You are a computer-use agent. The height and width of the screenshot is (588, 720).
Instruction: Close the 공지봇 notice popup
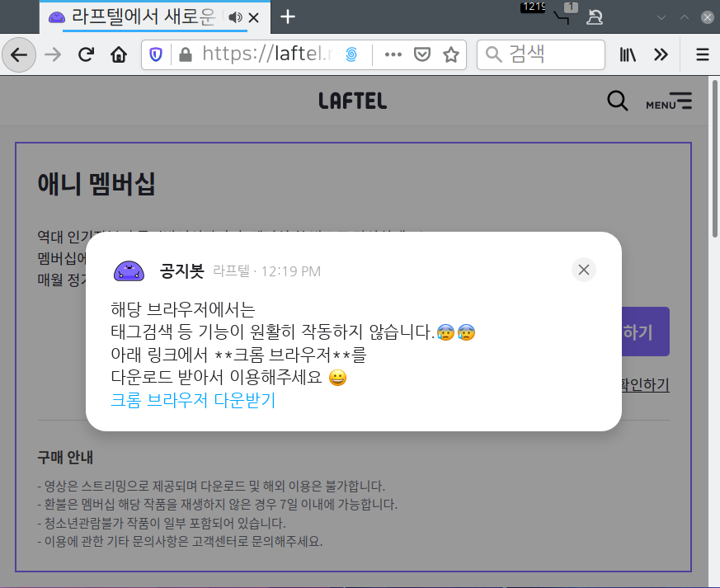point(584,270)
